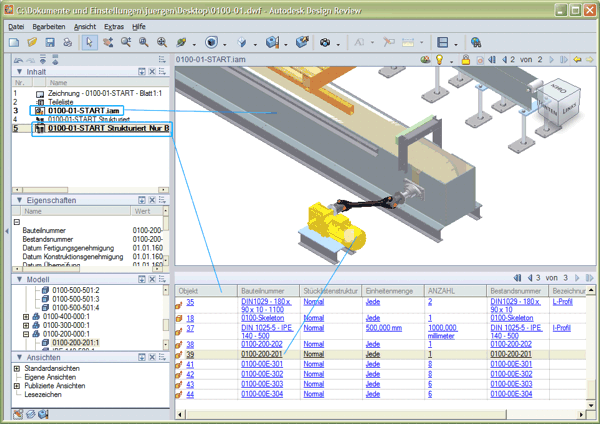Pin the Ansichten panel
The height and width of the screenshot is (424, 600).
[x=142, y=357]
